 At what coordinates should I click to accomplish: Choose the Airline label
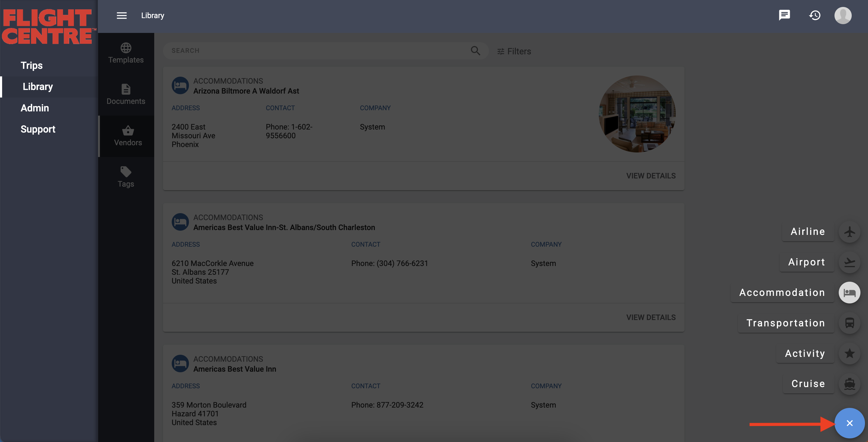coord(808,232)
